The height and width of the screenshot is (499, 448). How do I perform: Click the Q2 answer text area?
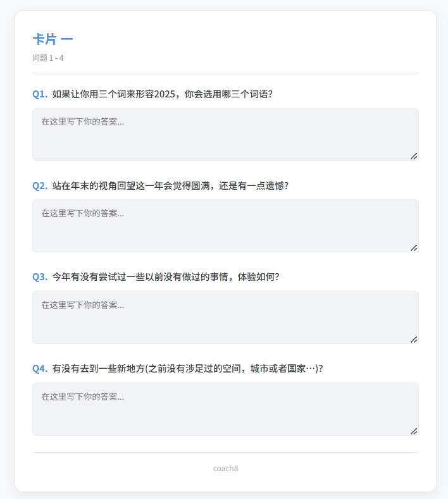[225, 226]
